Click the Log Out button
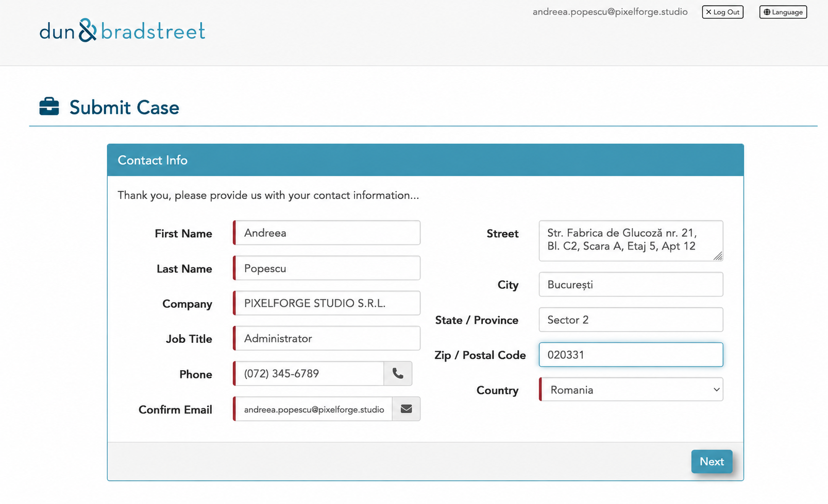The height and width of the screenshot is (504, 828). tap(722, 12)
